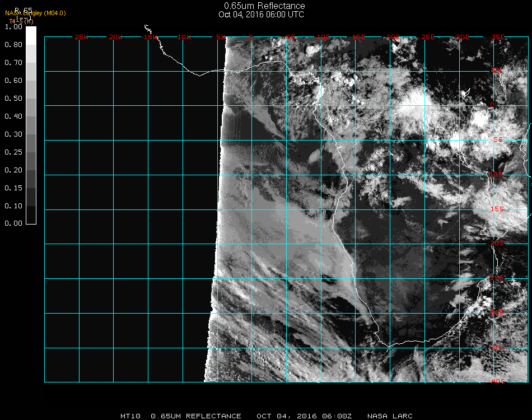Click the 25W longitude label
The image size is (532, 420).
(82, 37)
